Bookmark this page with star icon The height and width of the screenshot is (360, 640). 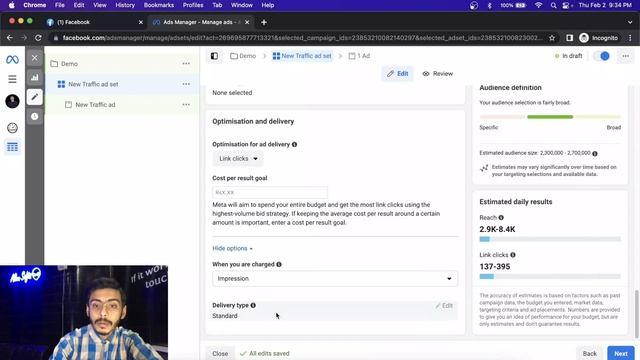coord(552,38)
